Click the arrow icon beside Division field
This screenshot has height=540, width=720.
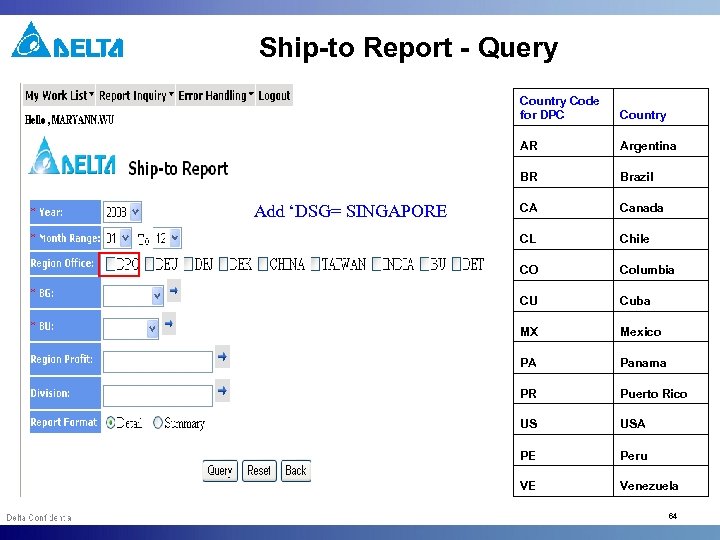click(222, 391)
